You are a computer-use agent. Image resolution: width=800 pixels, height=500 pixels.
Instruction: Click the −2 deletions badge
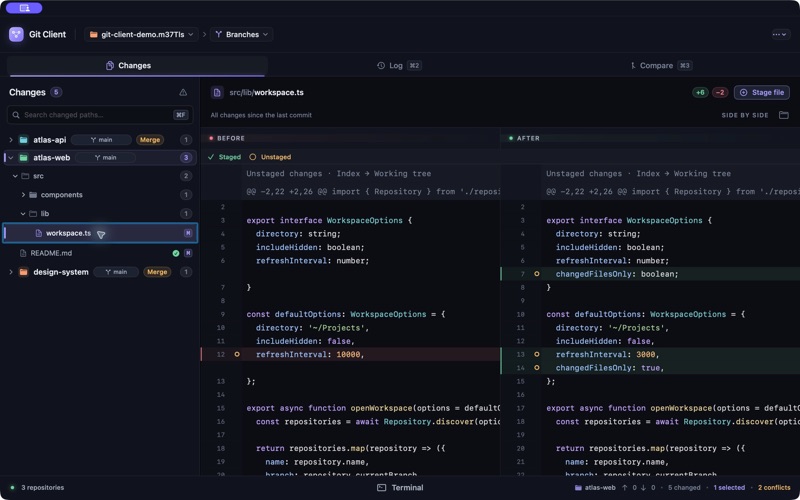click(x=720, y=92)
